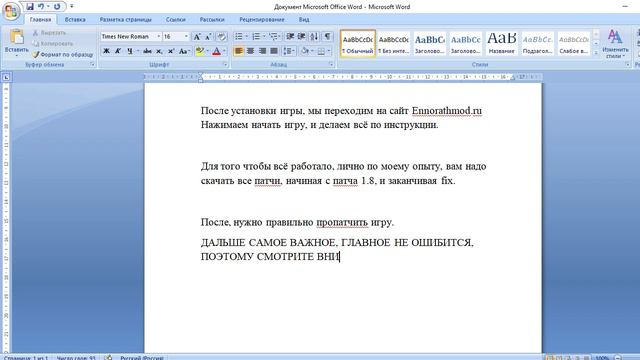
Task: Open Ссылки tab
Action: 176,20
